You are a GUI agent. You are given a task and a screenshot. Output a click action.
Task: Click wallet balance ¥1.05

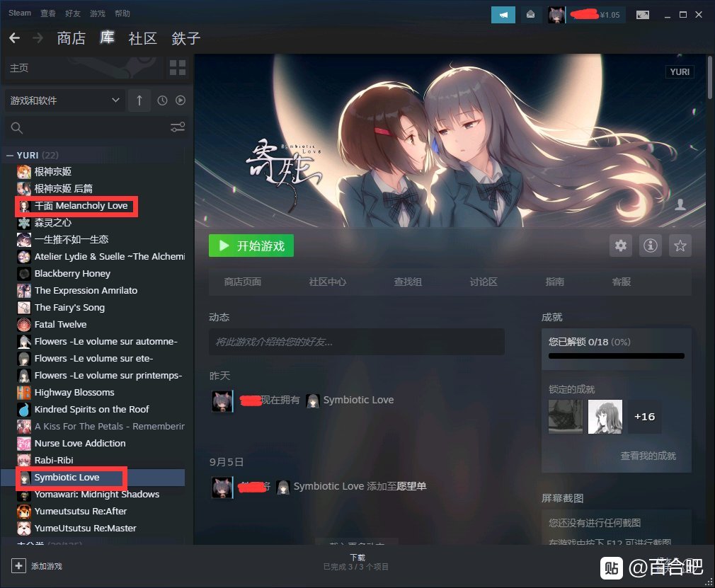(x=610, y=15)
